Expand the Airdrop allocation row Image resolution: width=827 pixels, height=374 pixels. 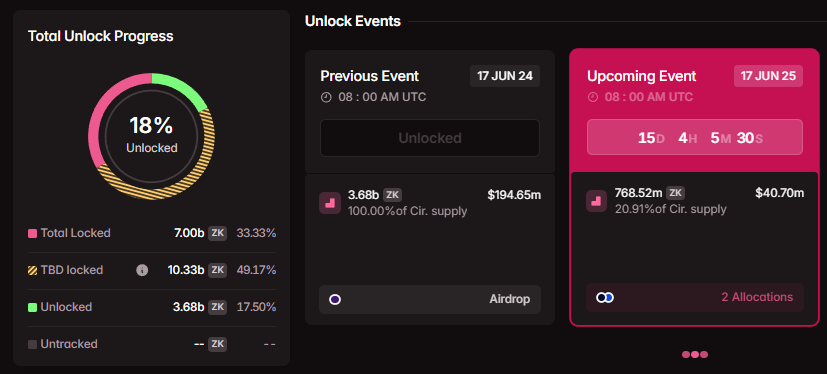point(430,300)
